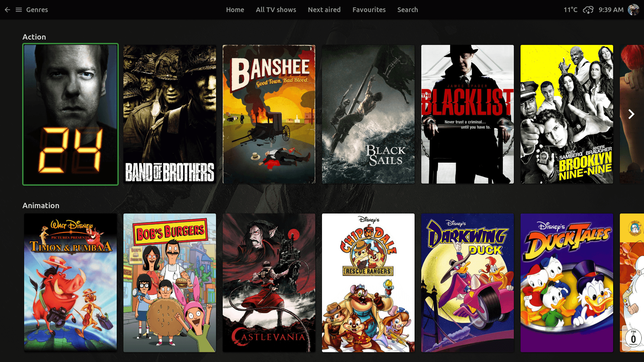Open the Favourites tab
This screenshot has height=362, width=644.
(x=369, y=10)
